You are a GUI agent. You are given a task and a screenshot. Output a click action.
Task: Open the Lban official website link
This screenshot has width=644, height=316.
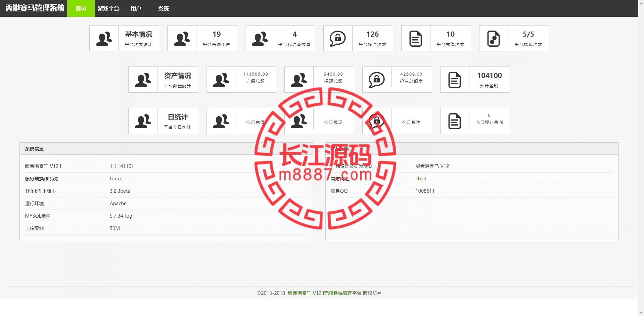(x=421, y=179)
